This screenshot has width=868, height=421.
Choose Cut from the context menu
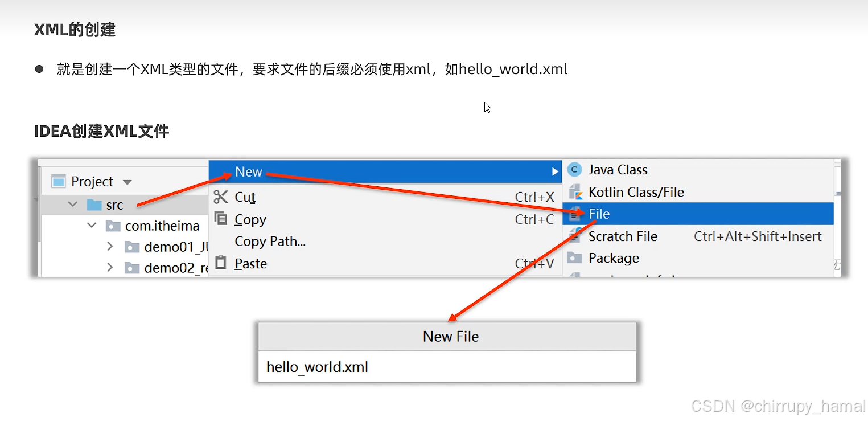[x=385, y=197]
